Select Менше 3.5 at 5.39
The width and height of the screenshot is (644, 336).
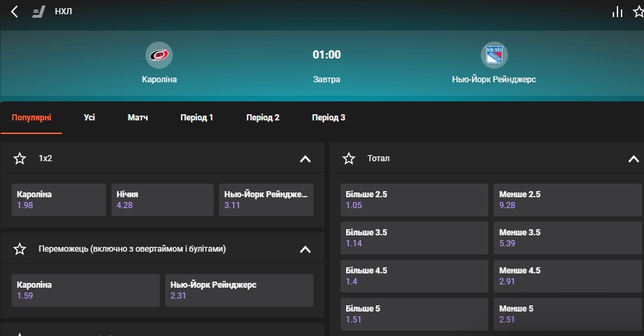click(568, 238)
